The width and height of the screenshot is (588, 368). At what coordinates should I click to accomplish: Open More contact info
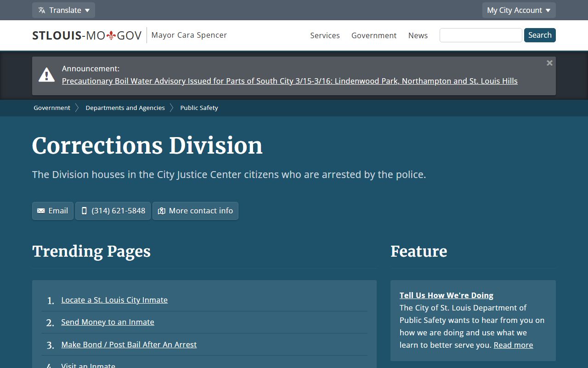[195, 211]
